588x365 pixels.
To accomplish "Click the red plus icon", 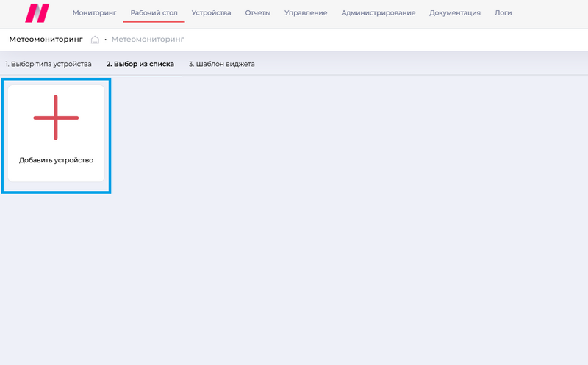I will (56, 118).
